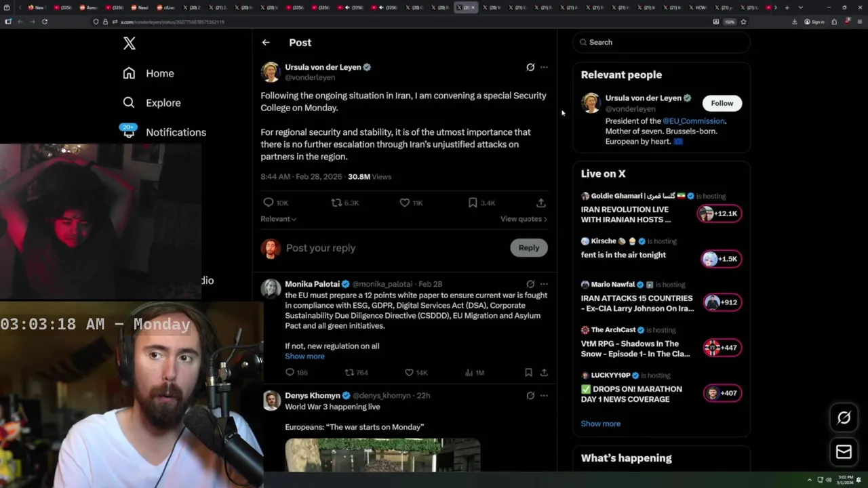Expand Monika's reply with Show more
The height and width of the screenshot is (488, 868).
(x=304, y=357)
